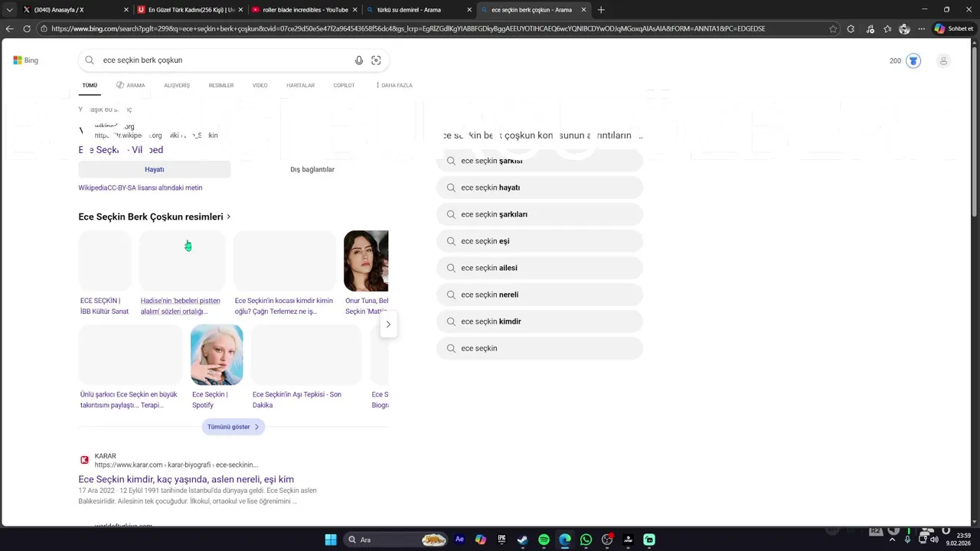Open a new browser tab
Viewport: 980px width, 551px height.
coord(601,10)
